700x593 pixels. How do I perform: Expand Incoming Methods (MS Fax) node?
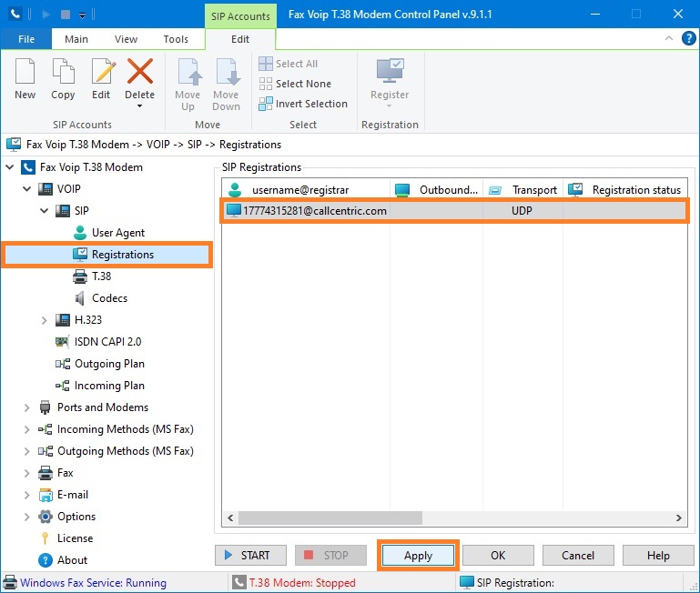coord(26,429)
